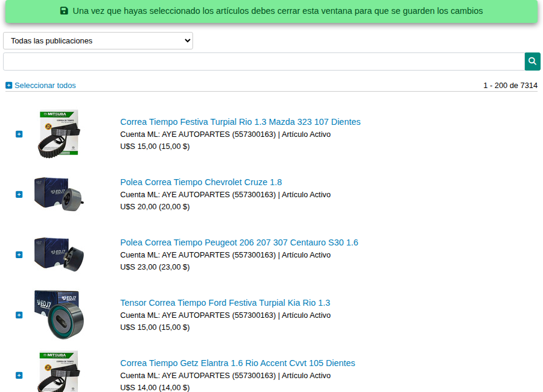Open the Todas las publicaciones dropdown
Screen dimensions: 543x392
(x=98, y=41)
